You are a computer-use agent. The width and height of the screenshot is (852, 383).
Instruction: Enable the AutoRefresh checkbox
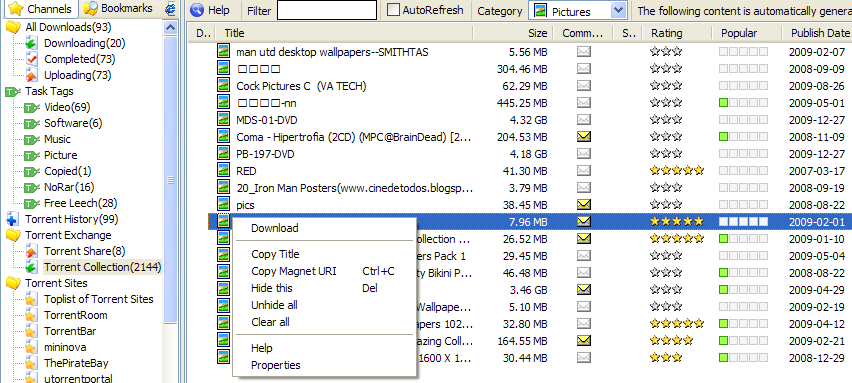393,10
